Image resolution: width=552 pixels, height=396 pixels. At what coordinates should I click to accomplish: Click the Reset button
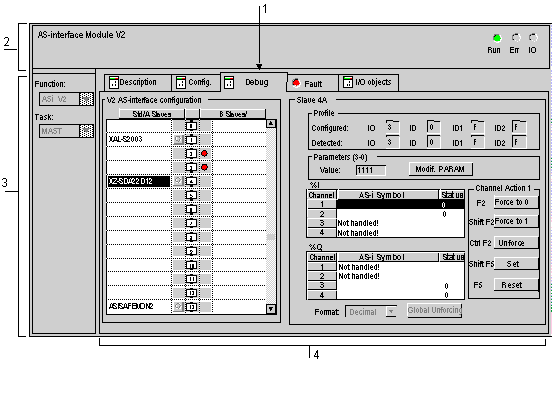click(516, 284)
